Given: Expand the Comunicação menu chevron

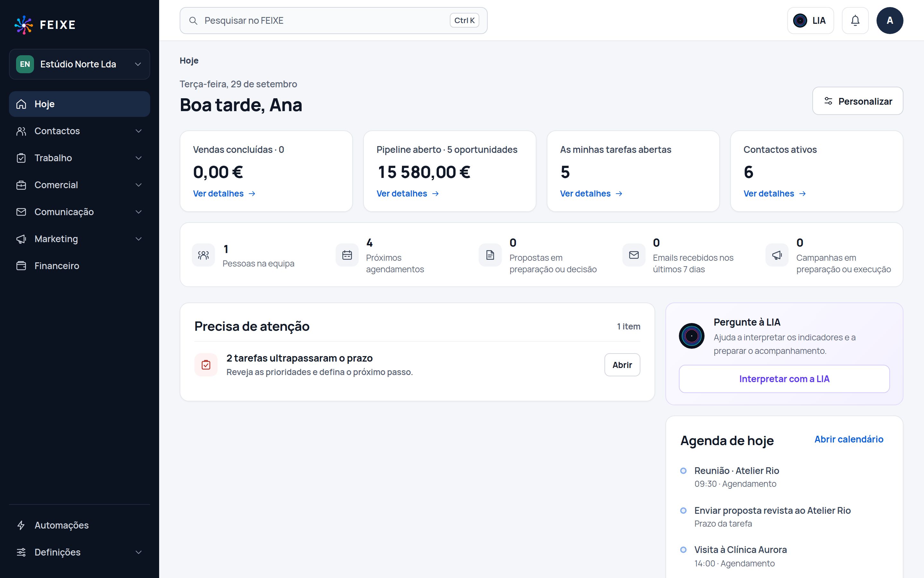Looking at the screenshot, I should (x=138, y=212).
